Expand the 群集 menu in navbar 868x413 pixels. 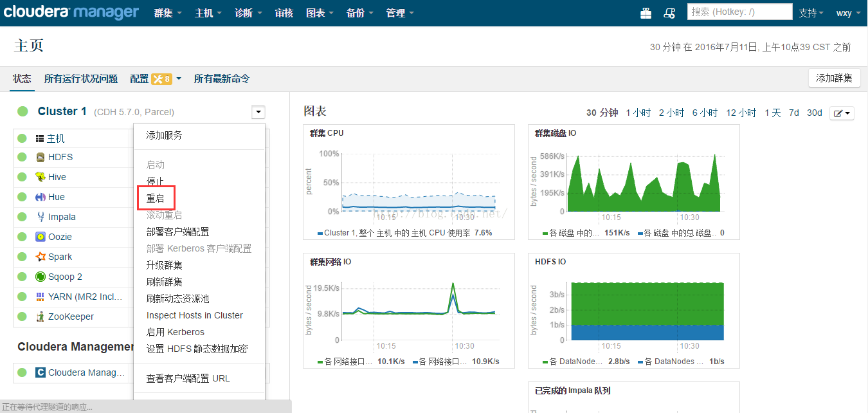(x=168, y=13)
